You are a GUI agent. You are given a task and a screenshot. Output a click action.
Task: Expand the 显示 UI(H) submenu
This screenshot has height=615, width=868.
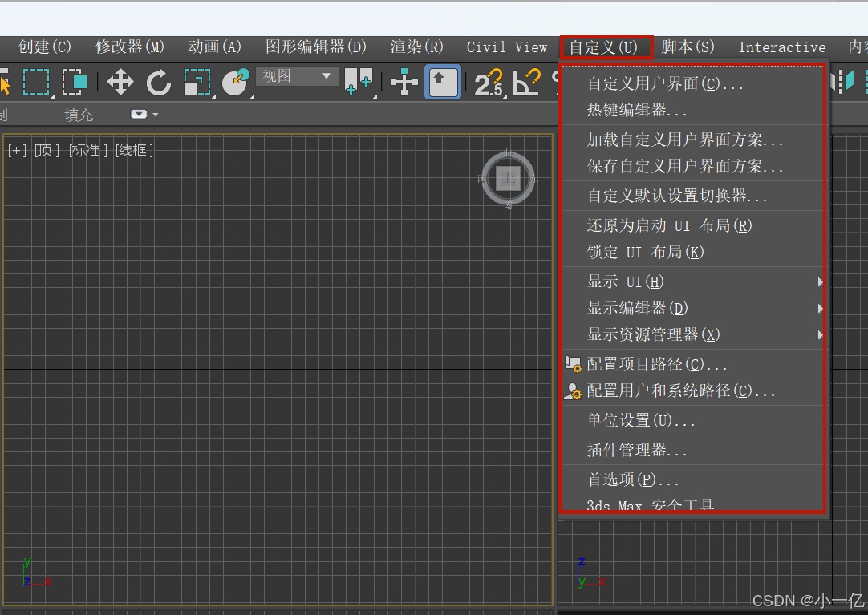point(694,281)
